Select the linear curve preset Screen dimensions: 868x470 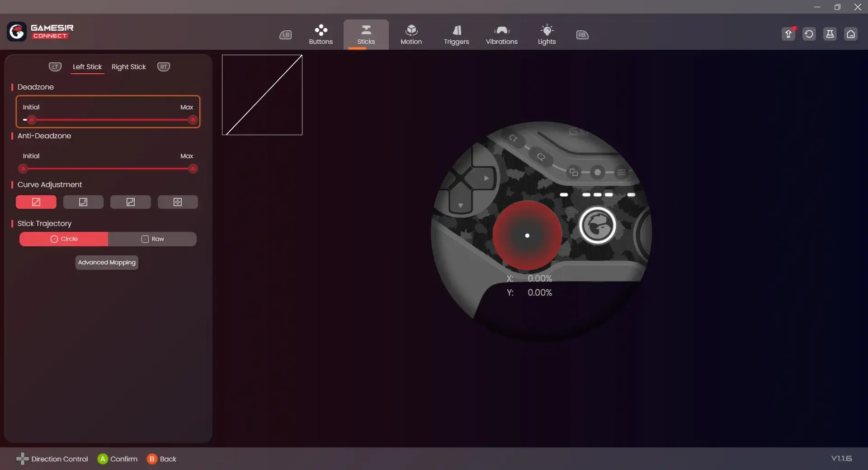[x=36, y=202]
